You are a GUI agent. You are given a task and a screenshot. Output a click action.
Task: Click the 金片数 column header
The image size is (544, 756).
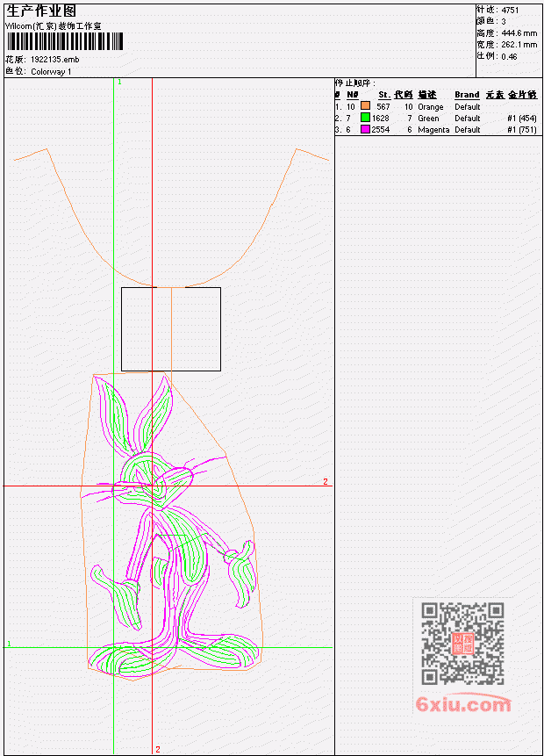(x=523, y=95)
